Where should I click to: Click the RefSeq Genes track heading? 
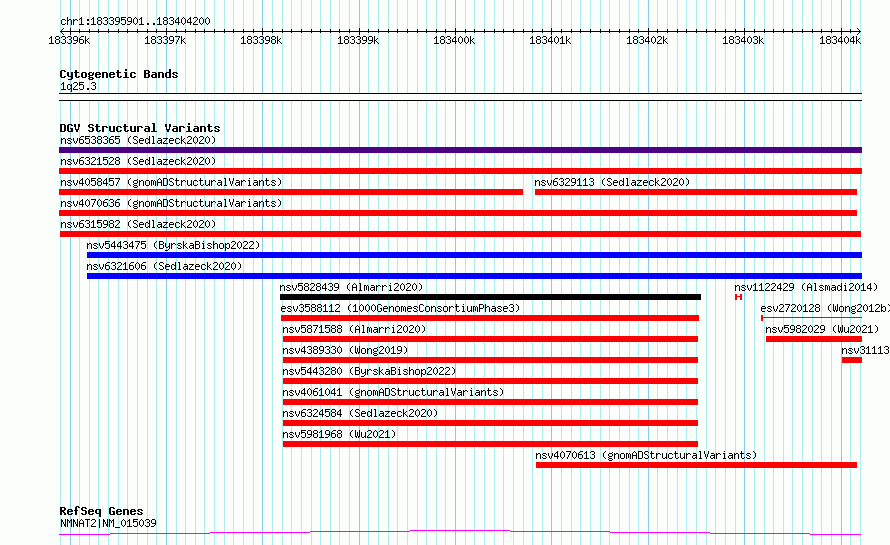(x=101, y=511)
